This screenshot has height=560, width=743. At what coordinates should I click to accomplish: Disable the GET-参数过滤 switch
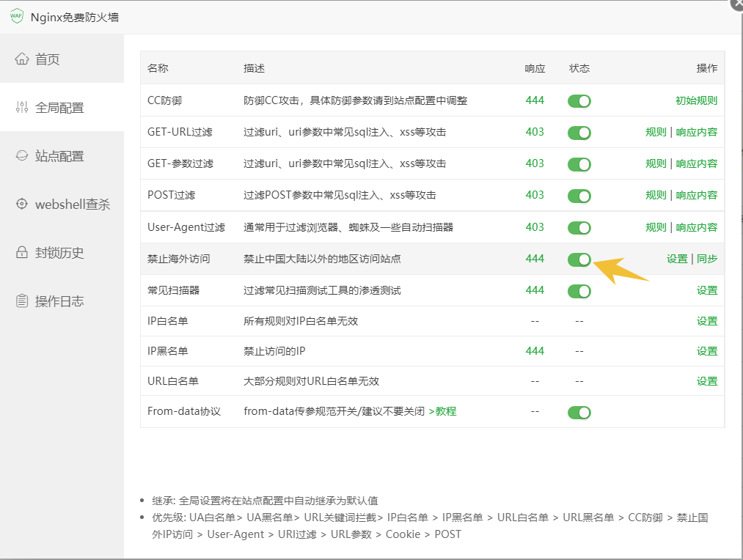[579, 164]
